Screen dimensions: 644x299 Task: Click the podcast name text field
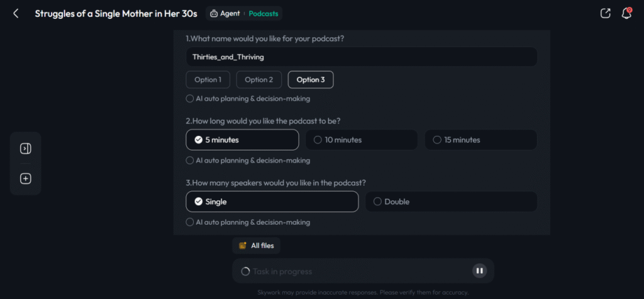pos(362,57)
